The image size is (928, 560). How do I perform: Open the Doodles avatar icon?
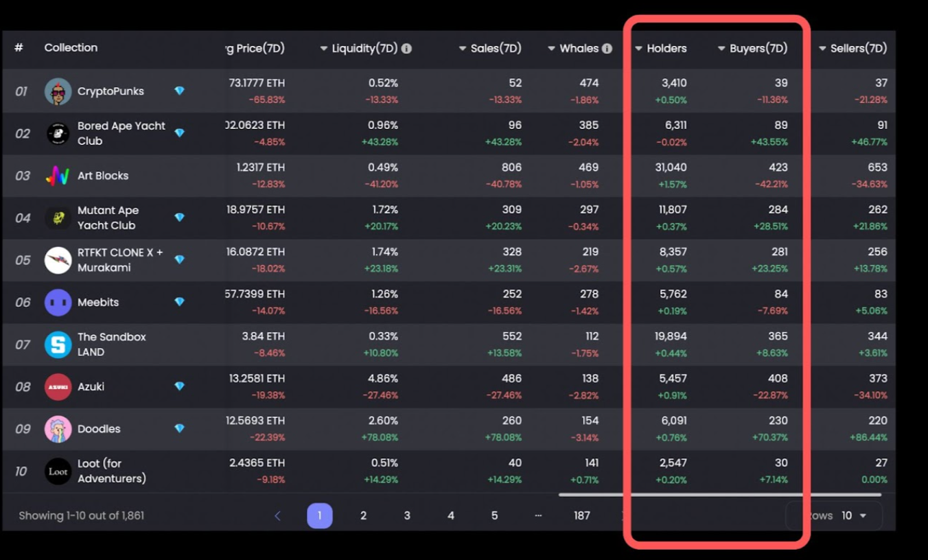[58, 429]
